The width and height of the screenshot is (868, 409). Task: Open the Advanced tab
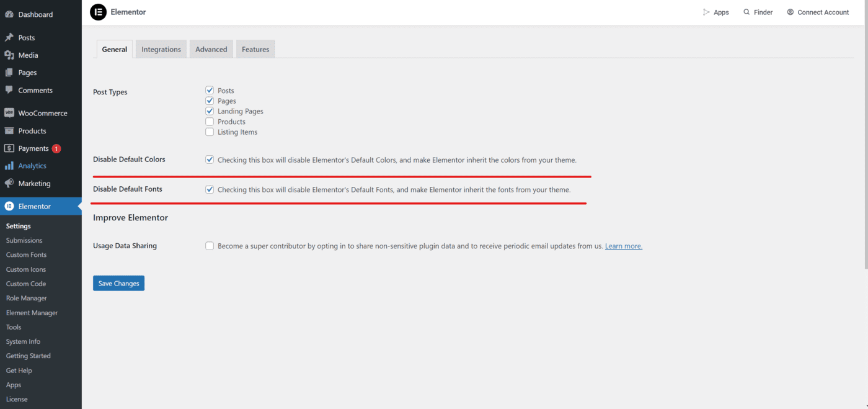[x=211, y=50]
